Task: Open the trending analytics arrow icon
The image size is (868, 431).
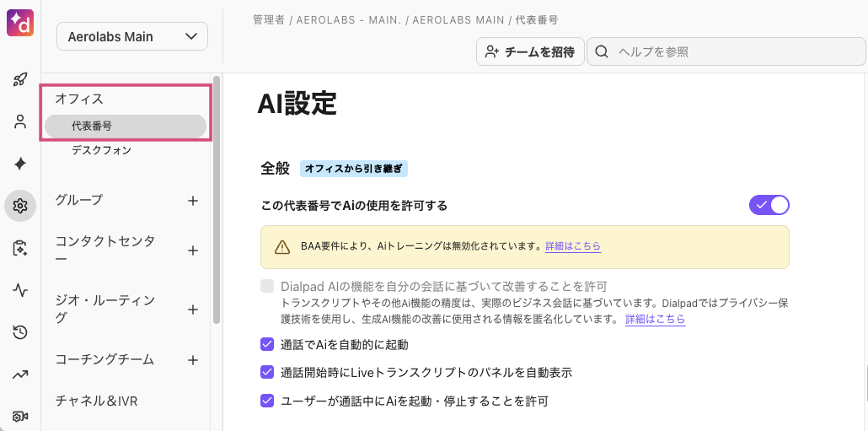Action: click(x=20, y=374)
